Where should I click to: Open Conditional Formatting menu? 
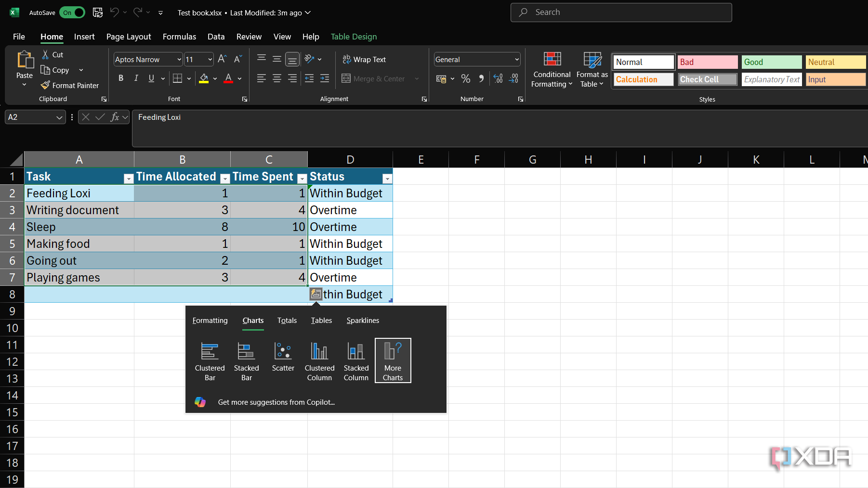552,70
